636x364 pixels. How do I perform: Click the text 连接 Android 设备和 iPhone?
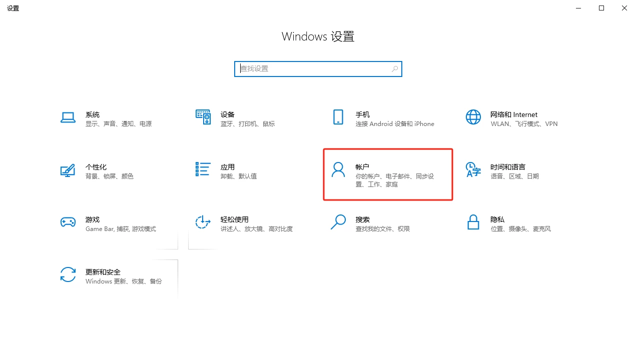point(395,124)
